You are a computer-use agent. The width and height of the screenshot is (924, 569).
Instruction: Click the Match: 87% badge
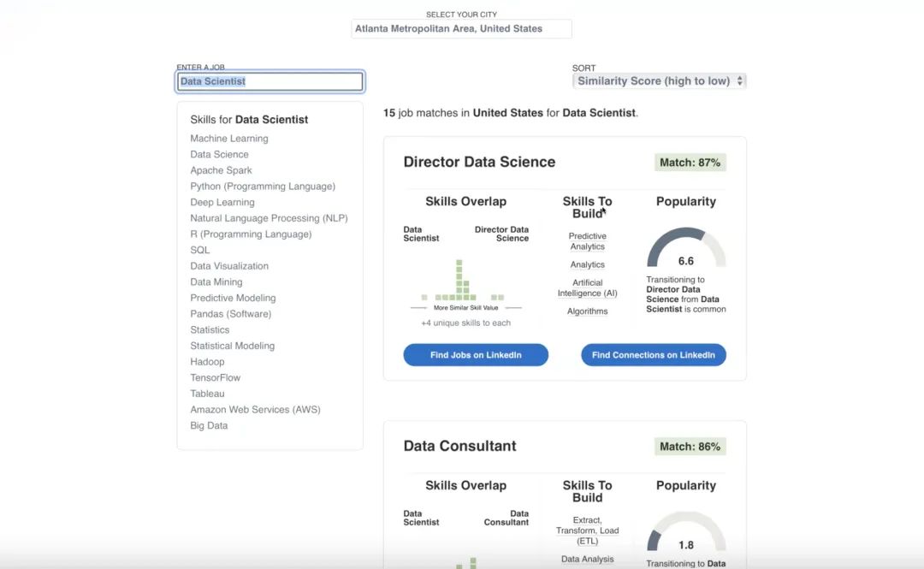pos(690,163)
